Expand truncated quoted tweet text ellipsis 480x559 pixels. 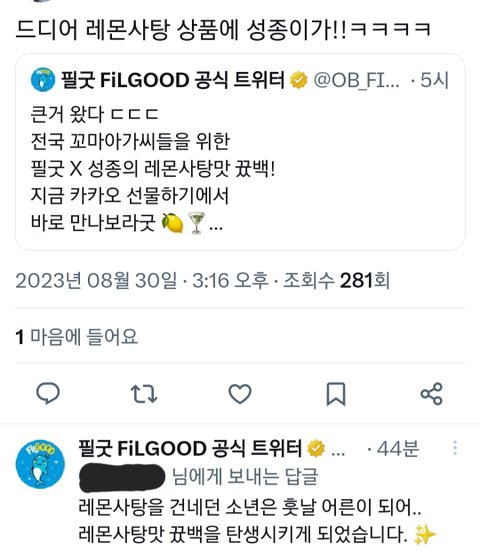pos(216,226)
